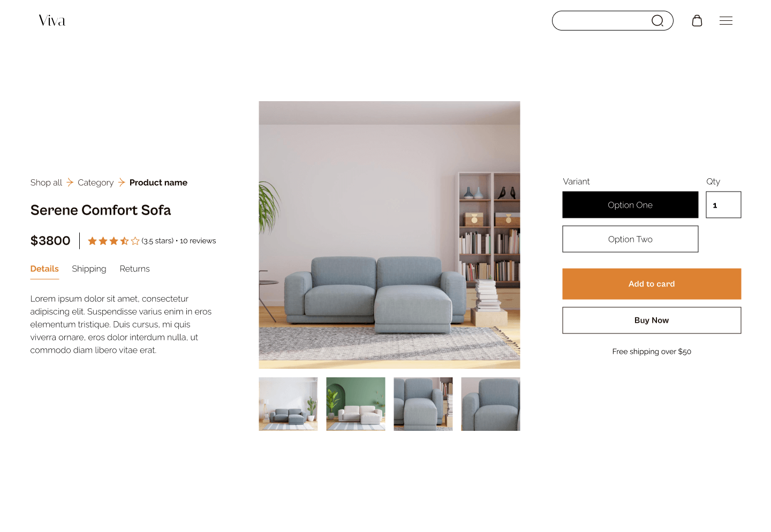Click the arrow after Shop all
Screen dimensions: 771x532
click(70, 183)
